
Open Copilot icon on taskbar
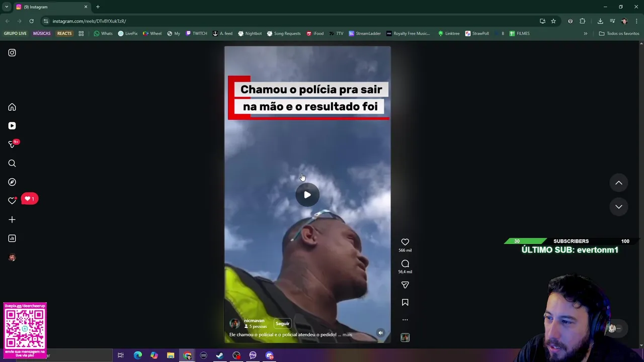point(154,355)
